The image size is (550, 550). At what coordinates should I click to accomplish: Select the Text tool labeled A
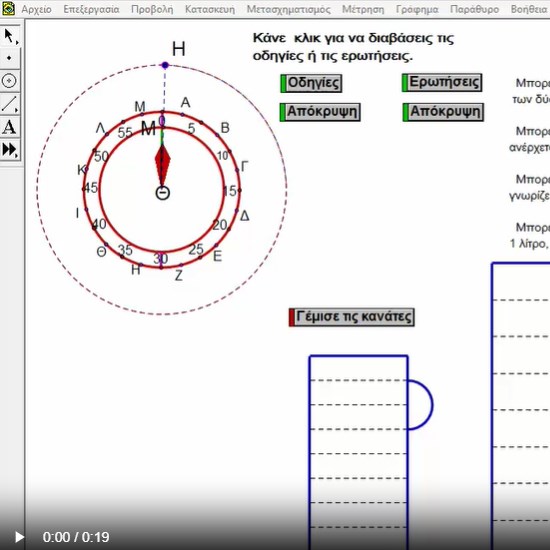point(9,127)
